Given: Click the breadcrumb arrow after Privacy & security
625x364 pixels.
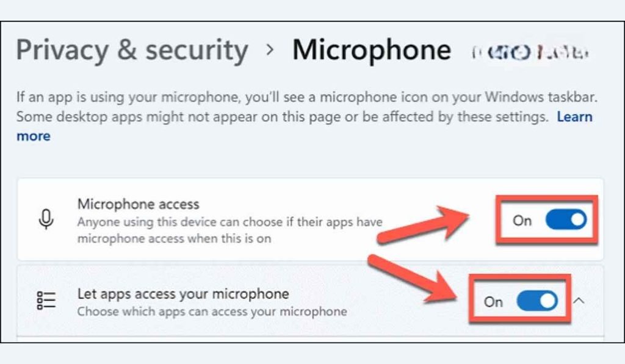Looking at the screenshot, I should (x=270, y=50).
